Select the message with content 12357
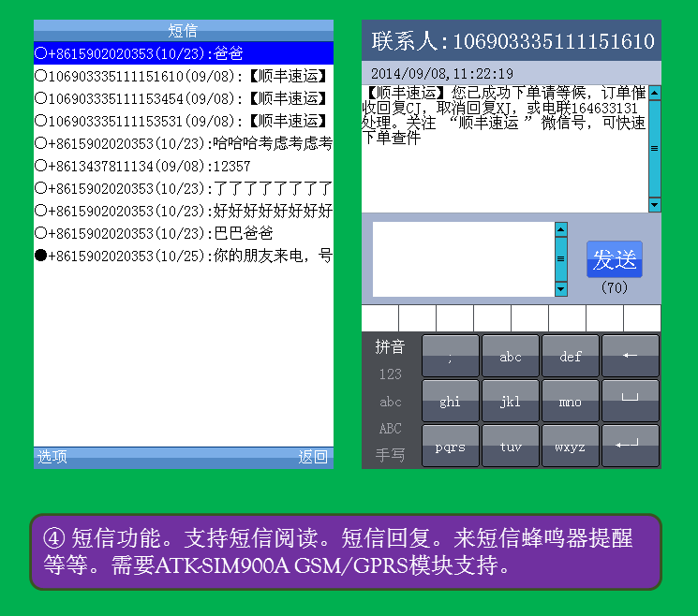Image resolution: width=698 pixels, height=616 pixels. (x=184, y=166)
